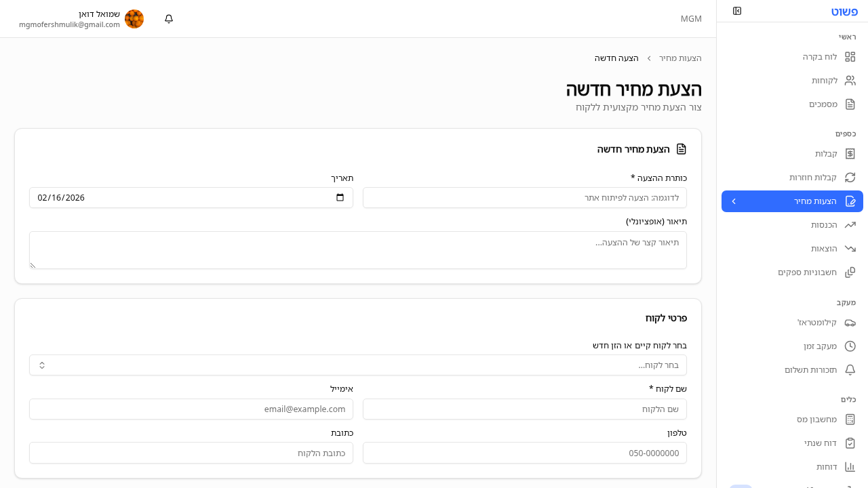The image size is (868, 488).
Task: Open מחשבון מס tax calculator from sidebar
Action: (850, 419)
